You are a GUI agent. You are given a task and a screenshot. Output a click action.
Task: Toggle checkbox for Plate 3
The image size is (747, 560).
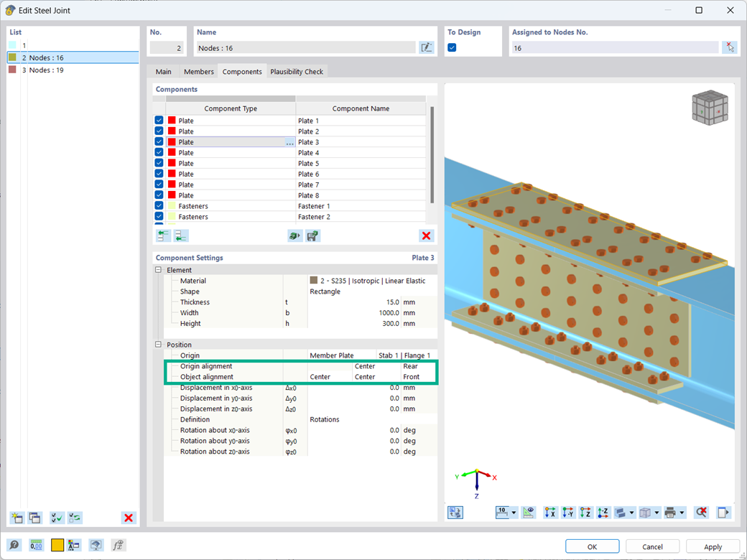(159, 141)
